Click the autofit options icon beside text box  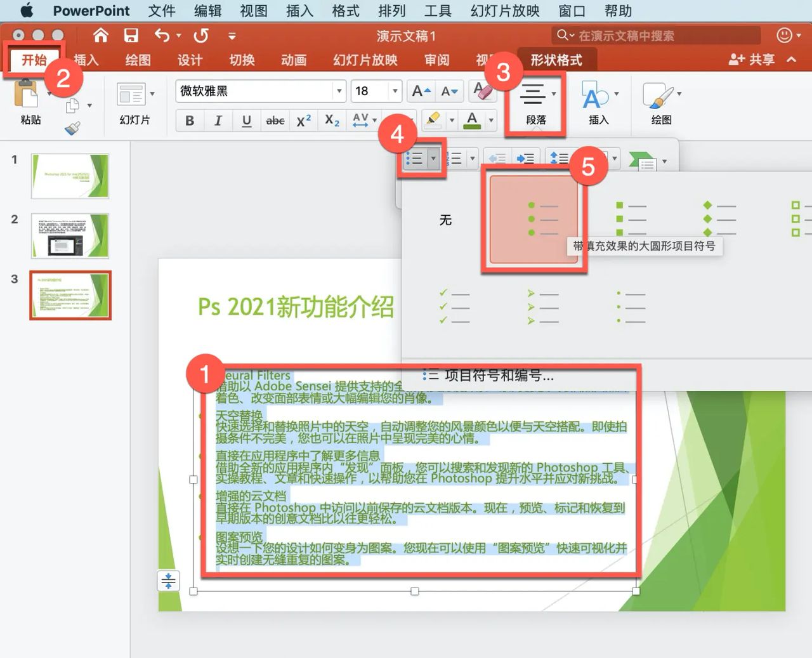click(x=168, y=581)
